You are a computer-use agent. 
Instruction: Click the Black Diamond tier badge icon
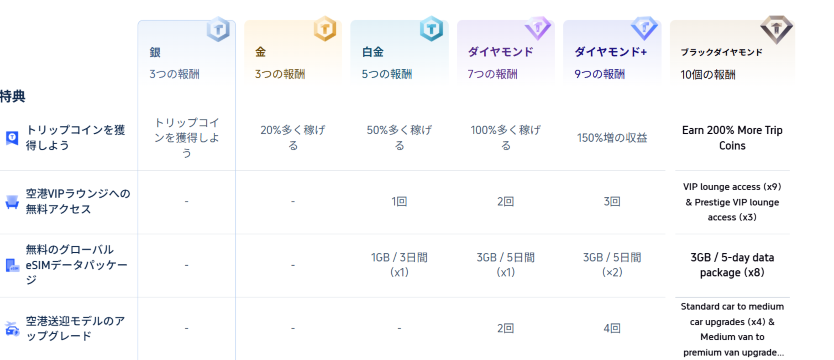click(x=776, y=29)
